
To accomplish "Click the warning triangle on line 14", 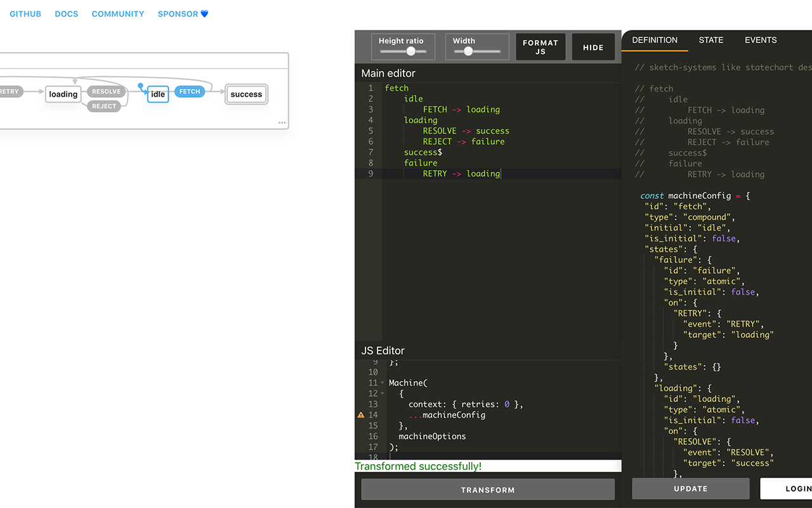I will pyautogui.click(x=361, y=415).
